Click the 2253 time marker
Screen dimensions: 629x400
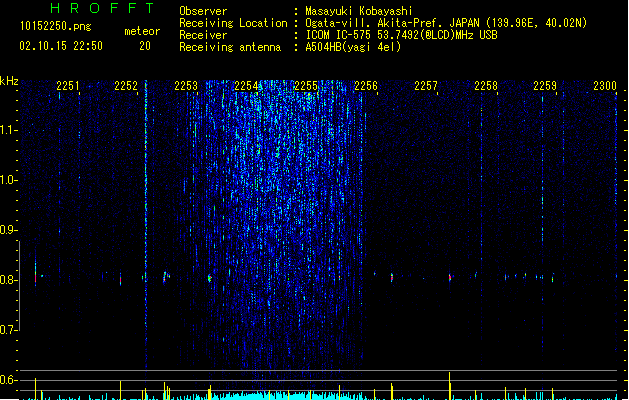[186, 86]
